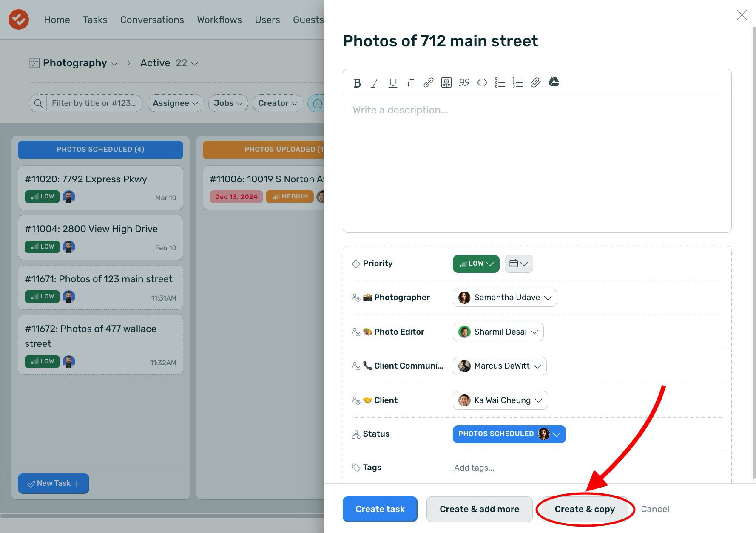756x533 pixels.
Task: Click Create & copy button
Action: 585,509
